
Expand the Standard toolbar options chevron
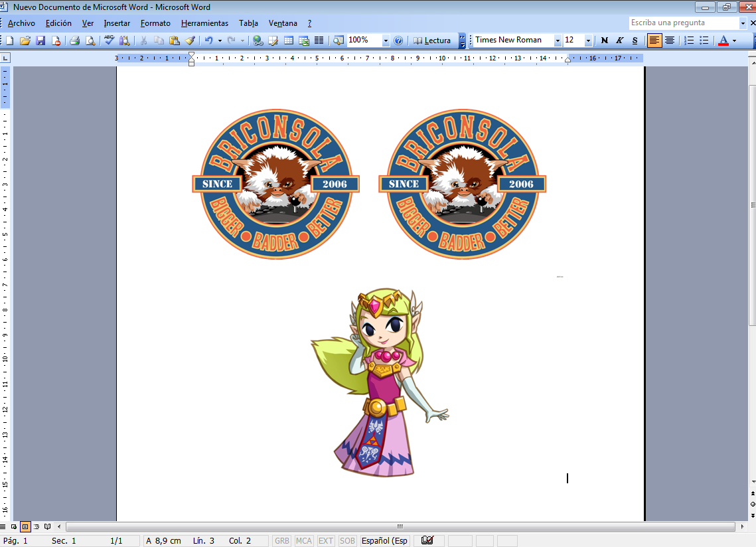462,40
